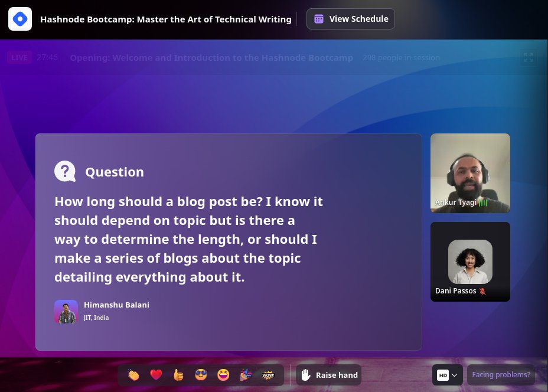Click the question mark bubble icon
The image size is (548, 392).
pos(65,172)
